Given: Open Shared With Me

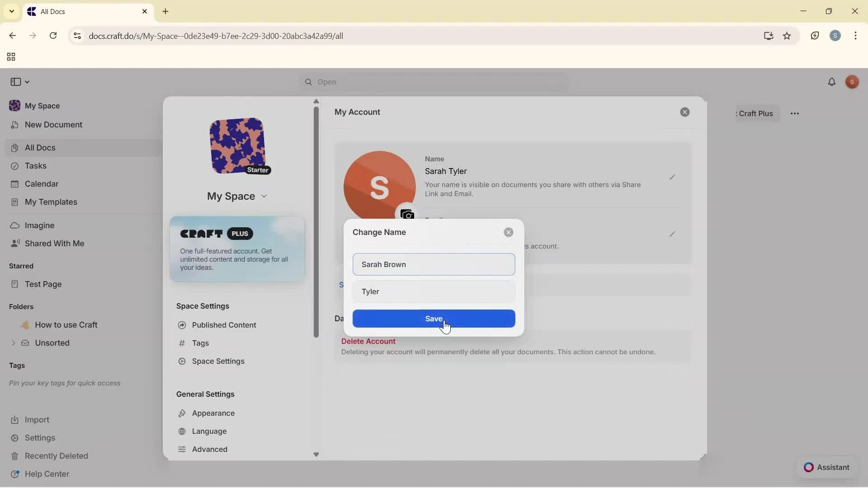Looking at the screenshot, I should click(x=54, y=243).
